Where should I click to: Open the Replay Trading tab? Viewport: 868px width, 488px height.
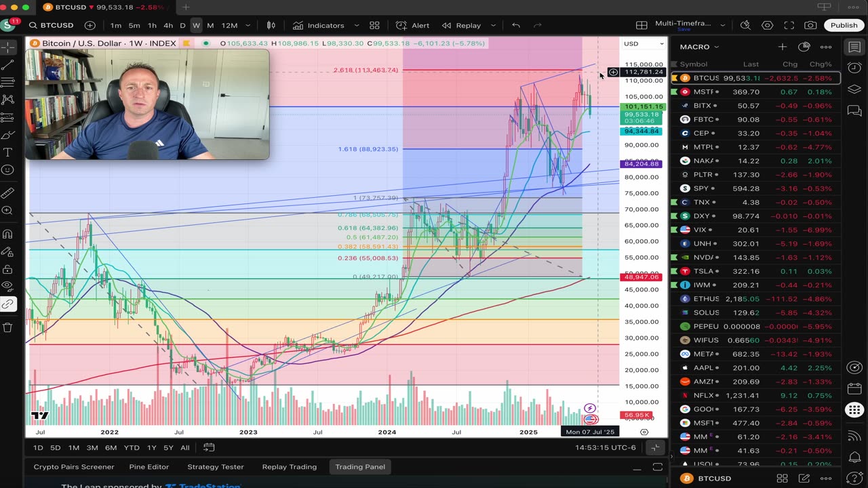tap(290, 466)
